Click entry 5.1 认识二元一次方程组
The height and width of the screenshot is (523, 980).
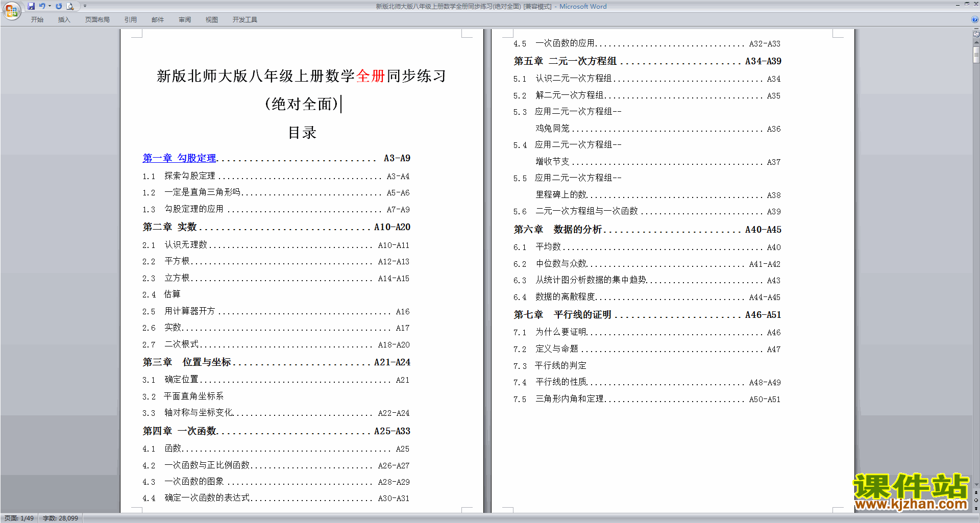[647, 79]
